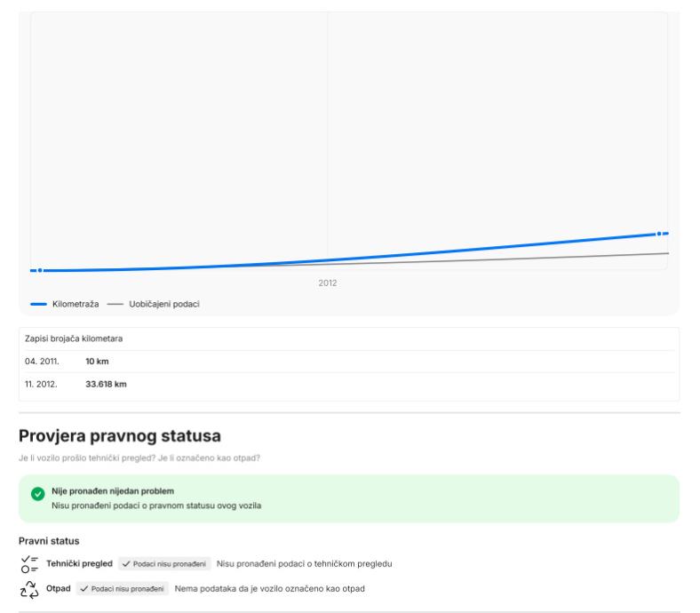Click the Tehnički pregled checklist icon
Viewport: 700px width, 613px height.
click(x=29, y=563)
